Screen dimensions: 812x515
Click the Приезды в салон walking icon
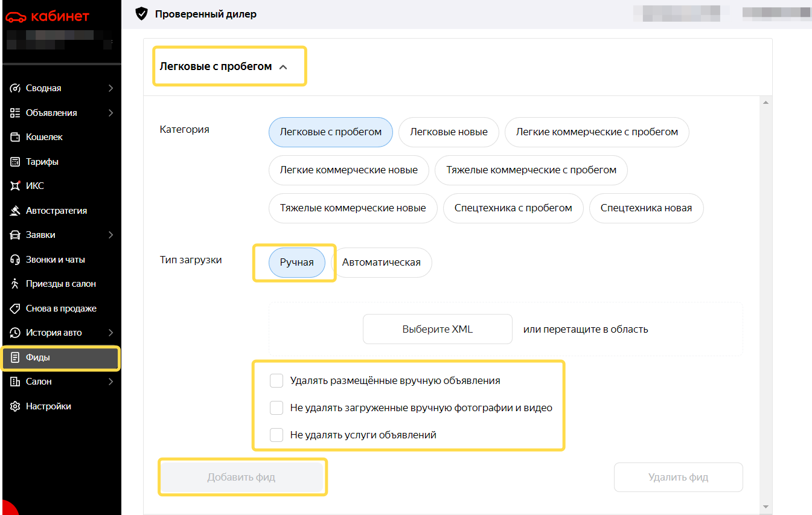coord(15,284)
